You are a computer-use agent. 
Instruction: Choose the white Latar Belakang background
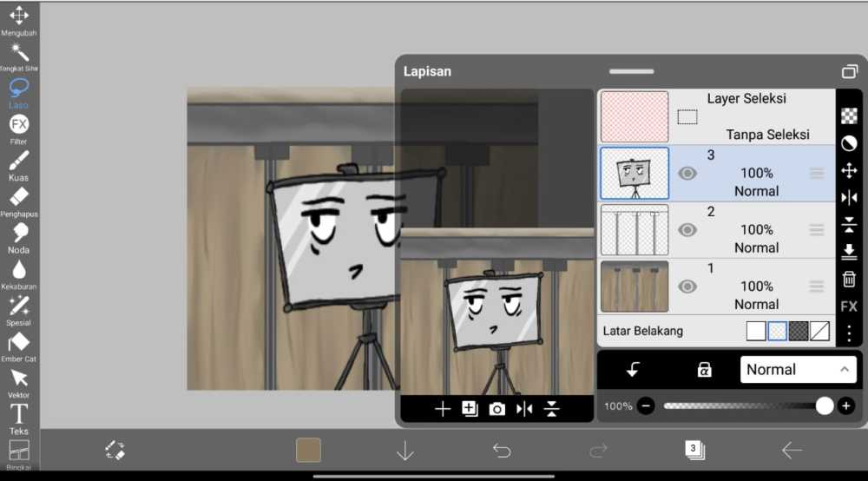coord(756,331)
